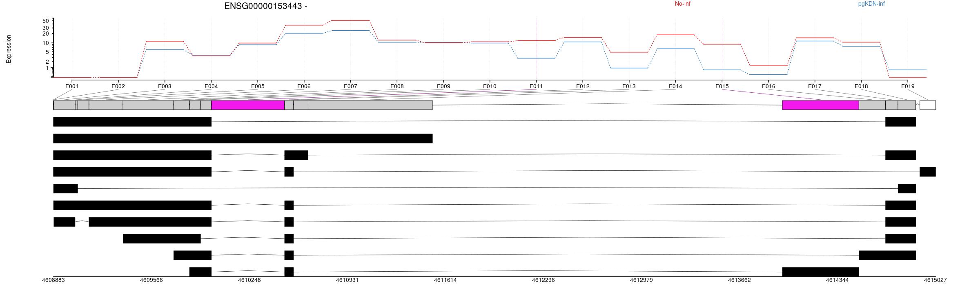Click exon label E004
Viewport: 980px width, 286px height.
pos(211,87)
